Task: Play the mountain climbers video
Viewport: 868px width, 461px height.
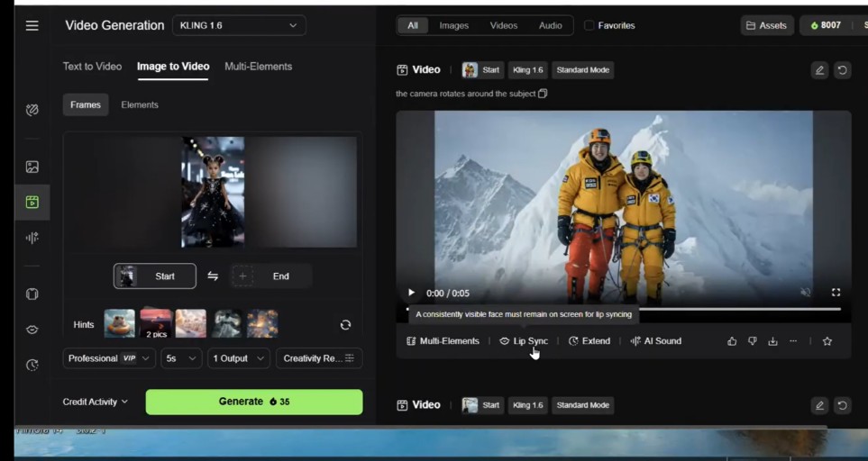Action: pos(412,293)
